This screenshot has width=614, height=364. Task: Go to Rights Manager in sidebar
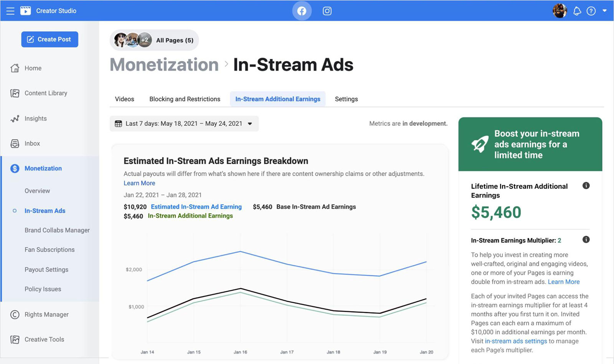[46, 315]
